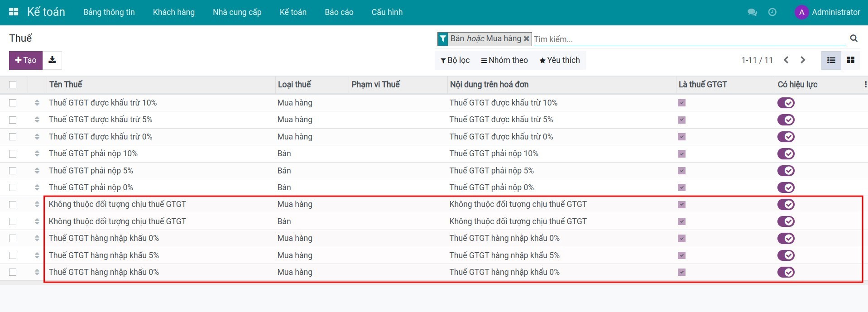The image size is (868, 312).
Task: Expand the Bộ lọc filter dropdown
Action: pos(455,60)
